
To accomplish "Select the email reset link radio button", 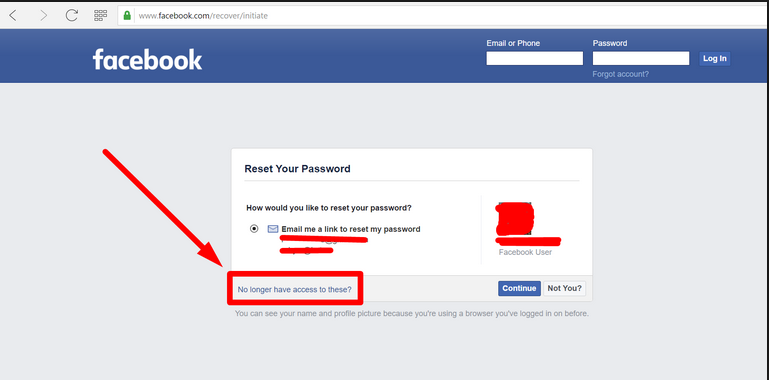I will pyautogui.click(x=254, y=228).
